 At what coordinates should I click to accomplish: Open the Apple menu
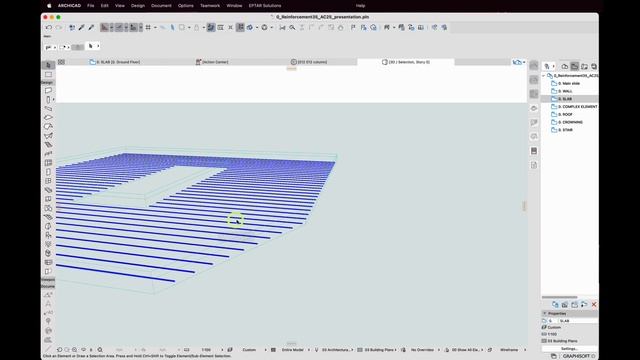click(49, 6)
